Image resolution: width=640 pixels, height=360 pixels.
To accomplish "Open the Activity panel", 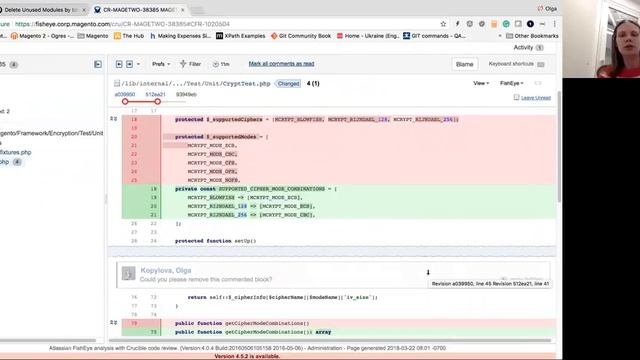I will 528,47.
